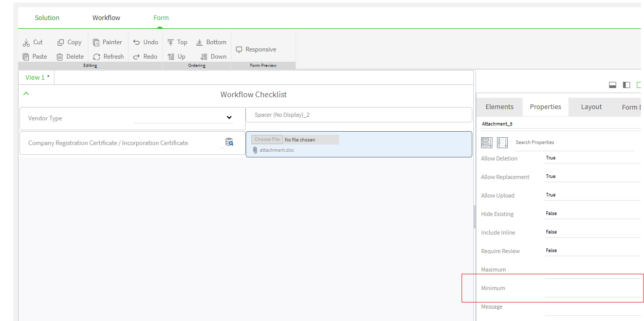Select the Properties panel tab
Viewport: 644px width, 321px height.
[x=545, y=107]
